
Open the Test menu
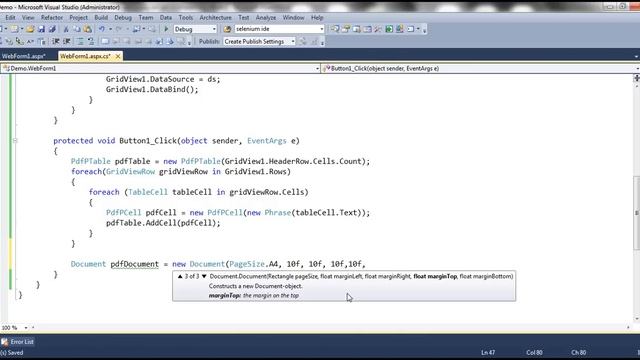coord(244,18)
